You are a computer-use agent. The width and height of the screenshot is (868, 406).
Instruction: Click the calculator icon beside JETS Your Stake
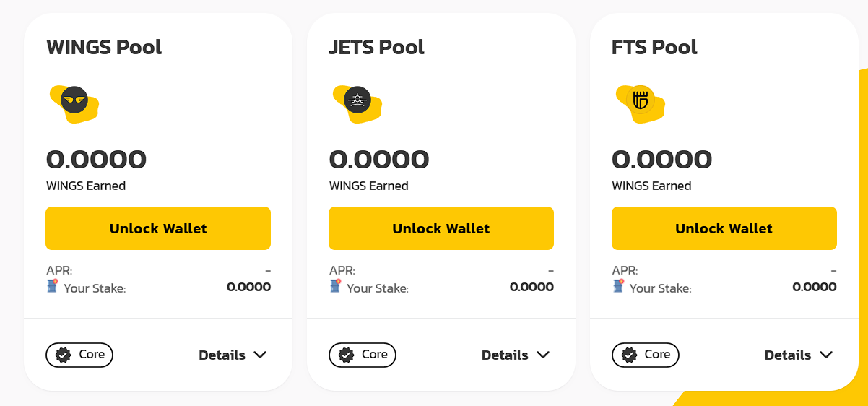coord(334,286)
